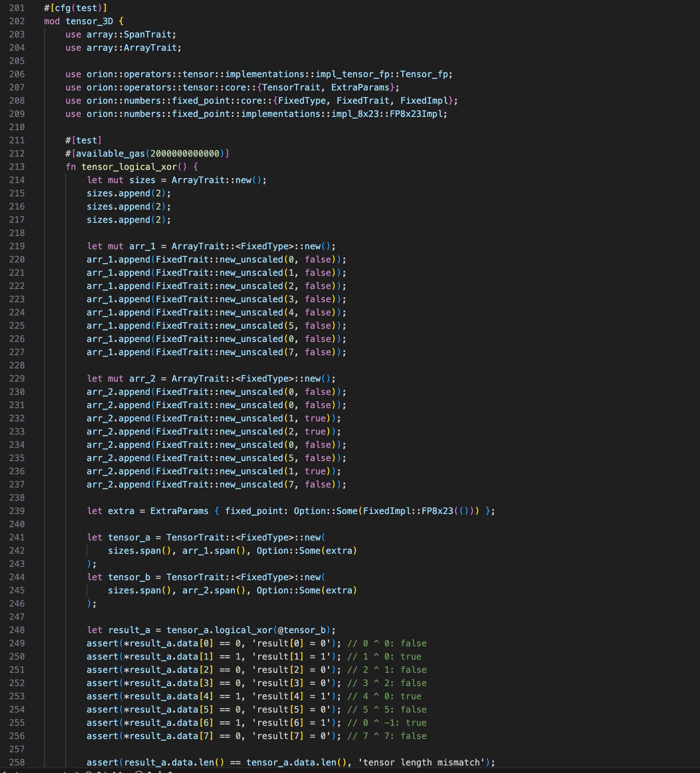This screenshot has width=700, height=773.
Task: Click comment '// 0 ^ 0: false'
Action: tap(387, 643)
